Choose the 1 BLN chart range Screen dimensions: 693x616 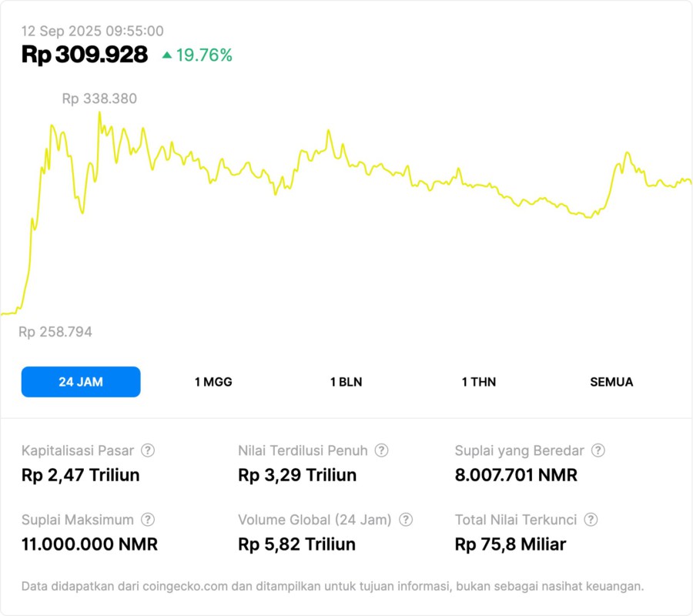tap(346, 382)
